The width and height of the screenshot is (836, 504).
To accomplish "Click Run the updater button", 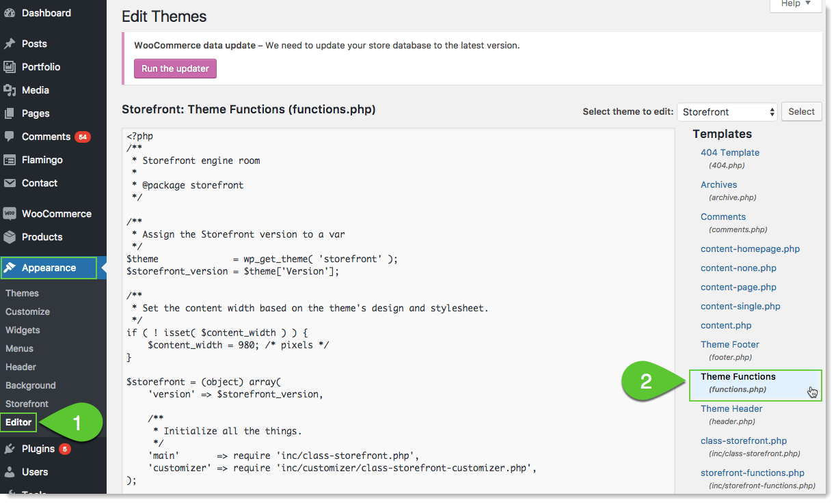I will 175,68.
